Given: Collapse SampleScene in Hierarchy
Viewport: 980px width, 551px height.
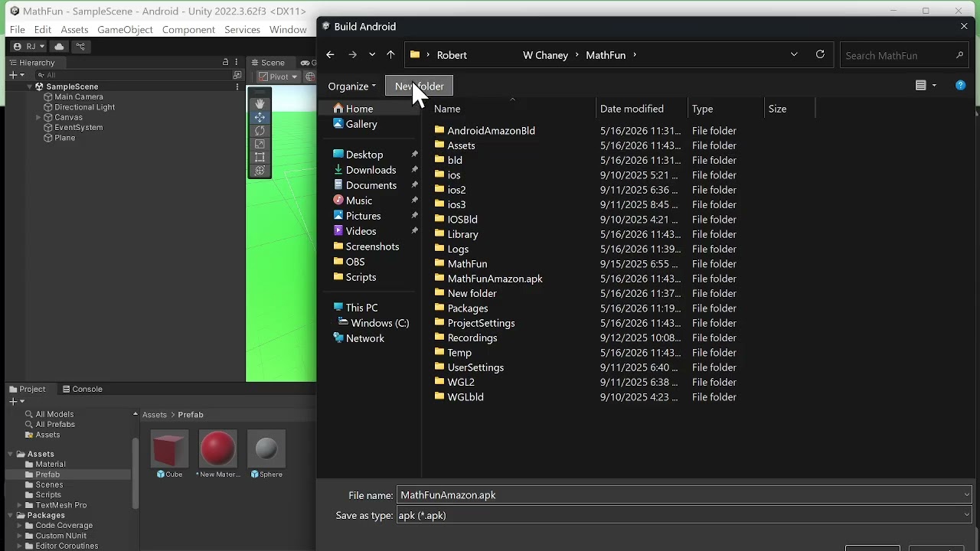Looking at the screenshot, I should [30, 86].
